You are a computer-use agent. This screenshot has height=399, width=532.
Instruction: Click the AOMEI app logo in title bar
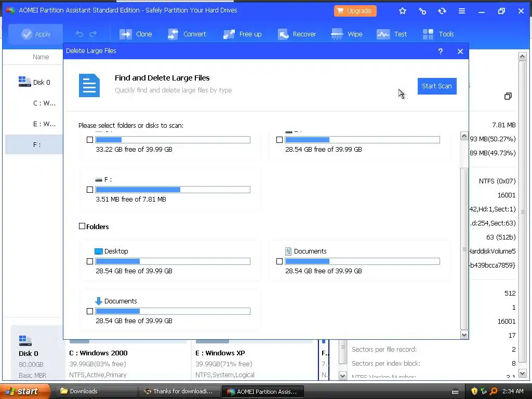click(10, 10)
